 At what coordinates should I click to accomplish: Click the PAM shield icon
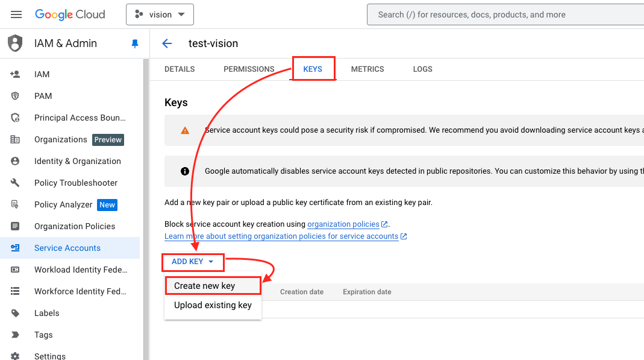coord(15,96)
